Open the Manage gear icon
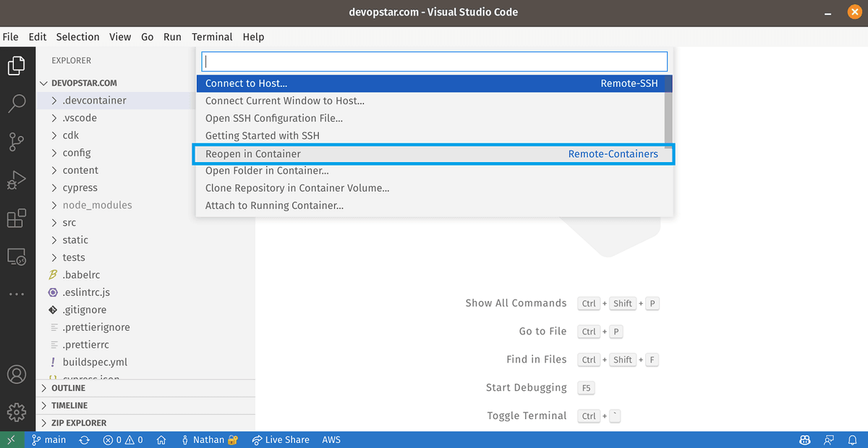Viewport: 868px width, 448px height. click(x=17, y=412)
